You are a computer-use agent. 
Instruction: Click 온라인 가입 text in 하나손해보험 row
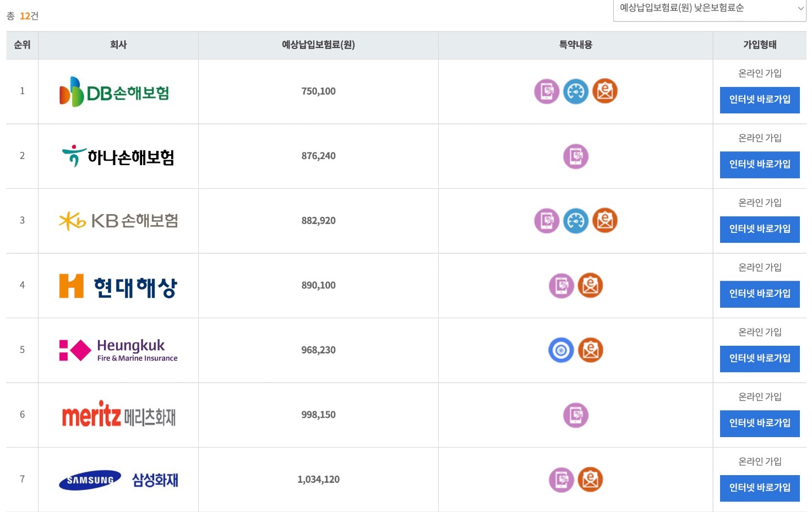tap(760, 138)
